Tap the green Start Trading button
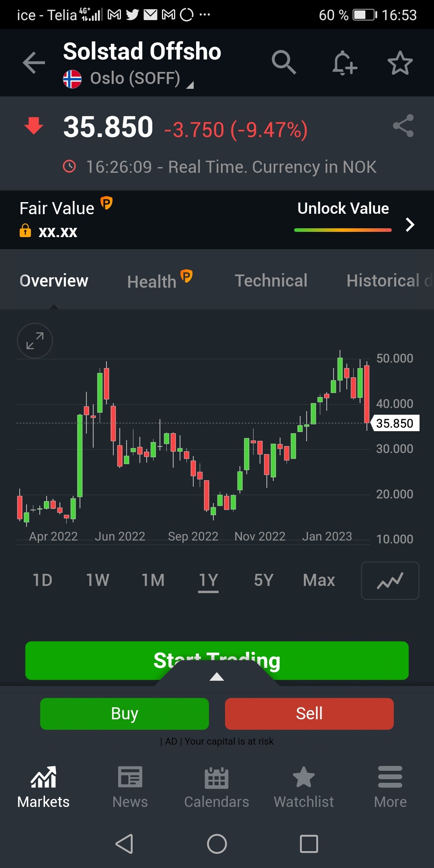Image resolution: width=434 pixels, height=868 pixels. [x=217, y=661]
